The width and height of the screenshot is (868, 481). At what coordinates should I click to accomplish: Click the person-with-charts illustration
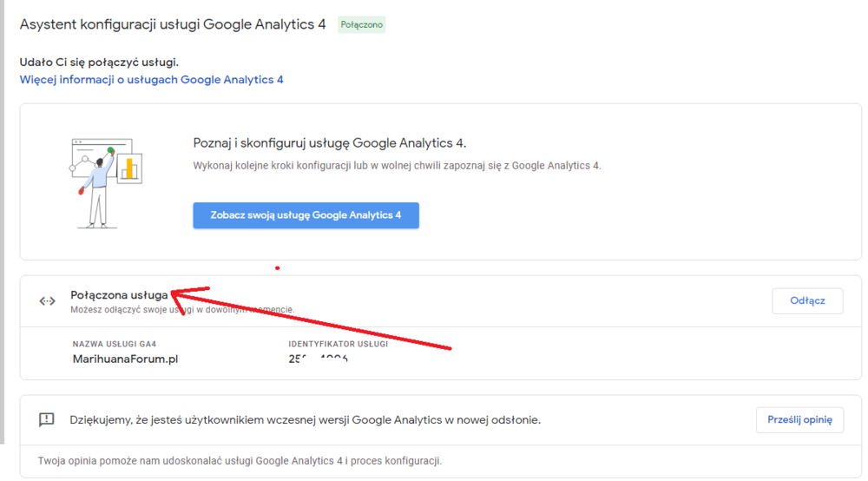pyautogui.click(x=105, y=181)
